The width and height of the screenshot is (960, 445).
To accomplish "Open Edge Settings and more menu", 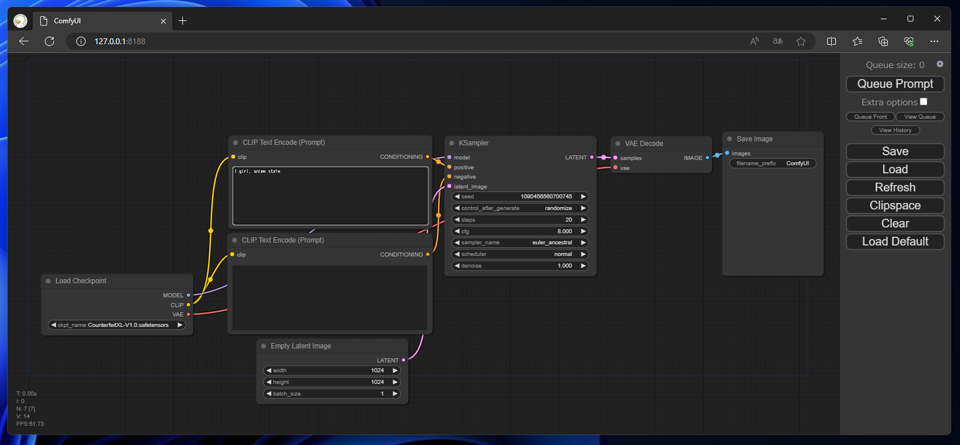I will click(934, 41).
